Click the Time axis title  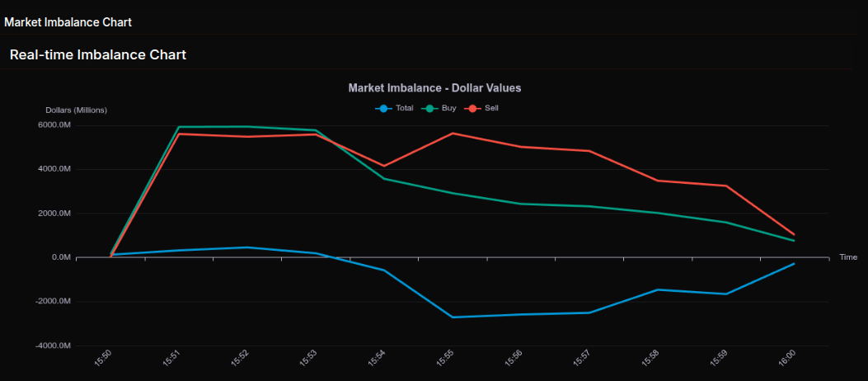click(x=848, y=257)
